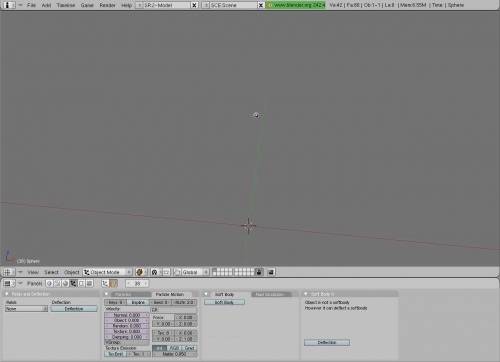Open the Fields None type dropdown
Image resolution: width=500 pixels, height=362 pixels.
coord(27,309)
